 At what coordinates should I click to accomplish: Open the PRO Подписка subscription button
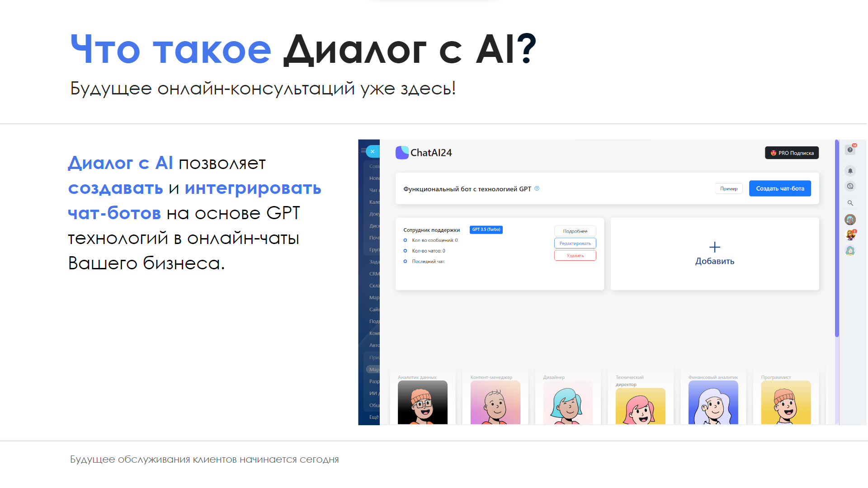click(x=792, y=153)
